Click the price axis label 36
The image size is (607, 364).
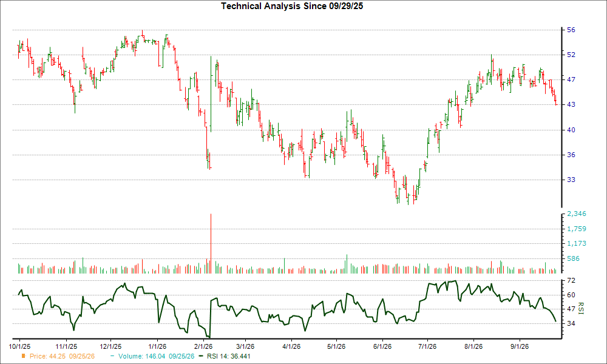(x=571, y=155)
